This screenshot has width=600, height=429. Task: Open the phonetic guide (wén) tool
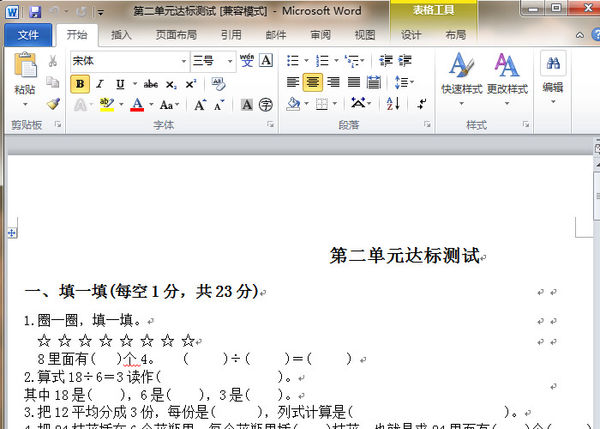[x=247, y=60]
